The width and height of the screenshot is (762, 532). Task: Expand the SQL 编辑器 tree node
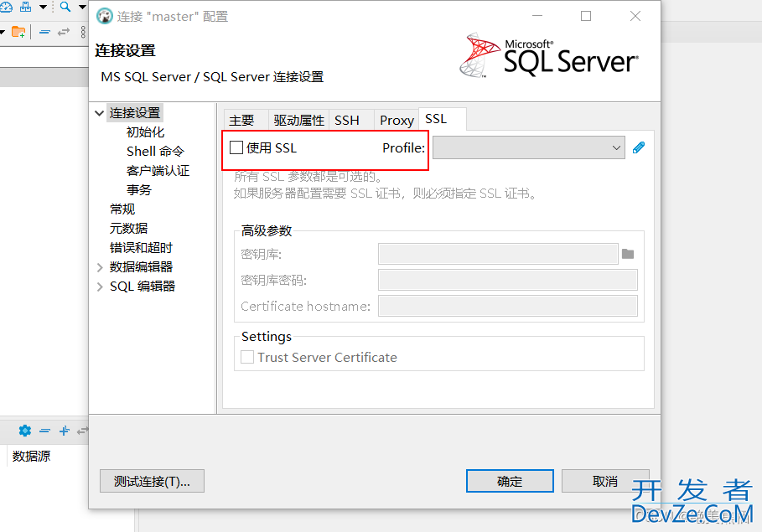[x=100, y=287]
